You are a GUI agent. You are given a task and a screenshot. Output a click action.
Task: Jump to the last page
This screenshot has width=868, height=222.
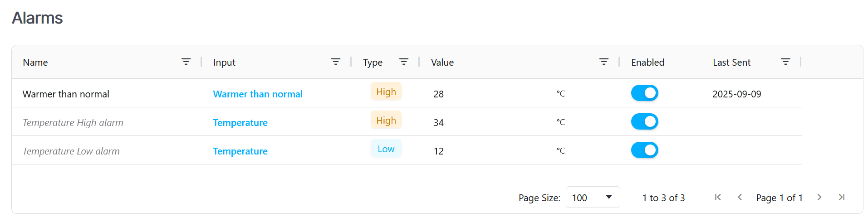click(842, 197)
